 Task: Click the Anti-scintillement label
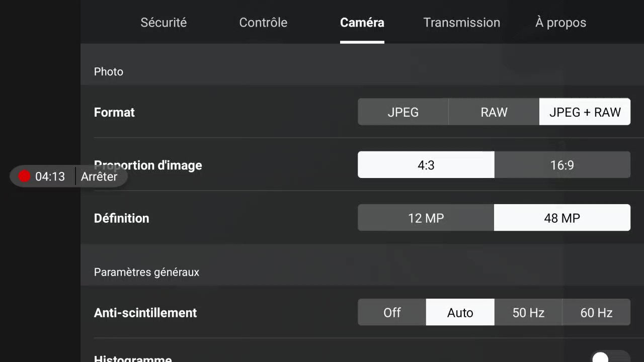[145, 313]
